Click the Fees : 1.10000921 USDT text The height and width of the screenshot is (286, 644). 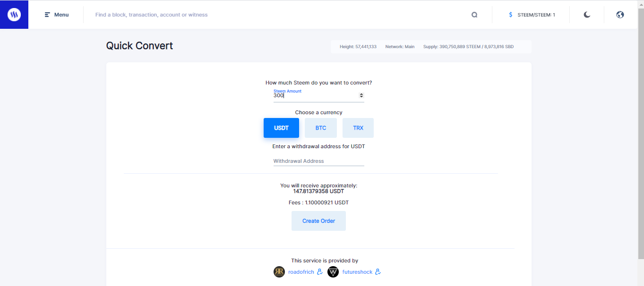point(319,202)
